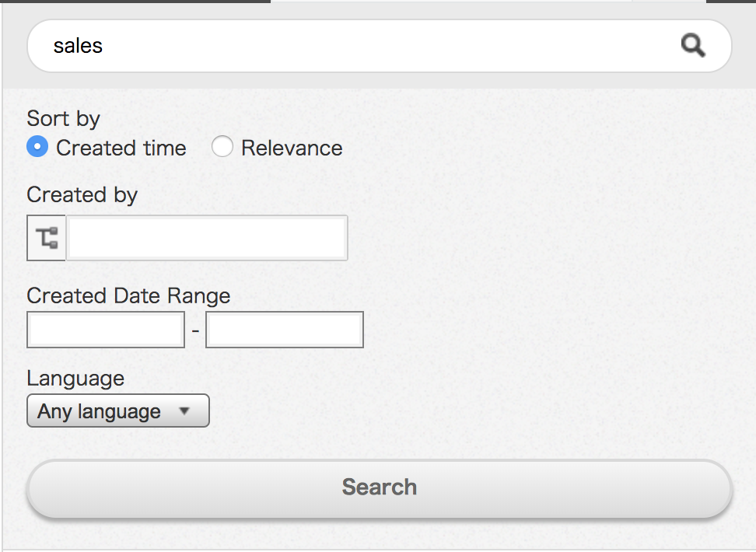Click the Created by label
This screenshot has width=756, height=552.
pyautogui.click(x=82, y=195)
